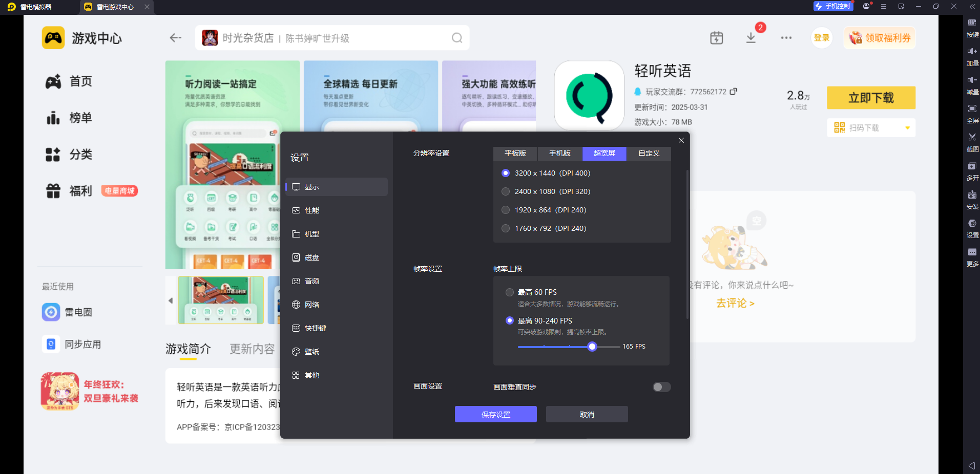Open the 音频 settings section
This screenshot has height=474, width=980.
337,281
